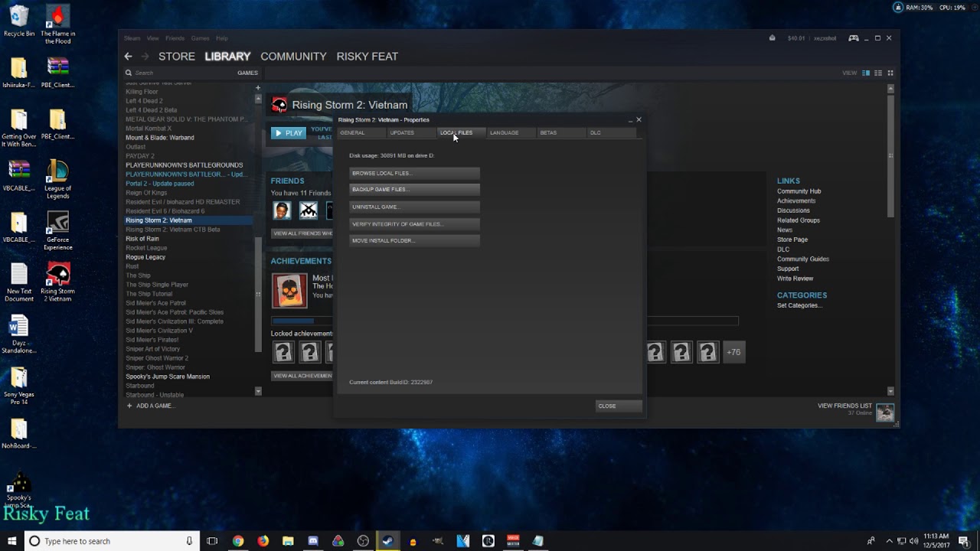
Task: Open League of Legends desktop shortcut
Action: [x=57, y=179]
